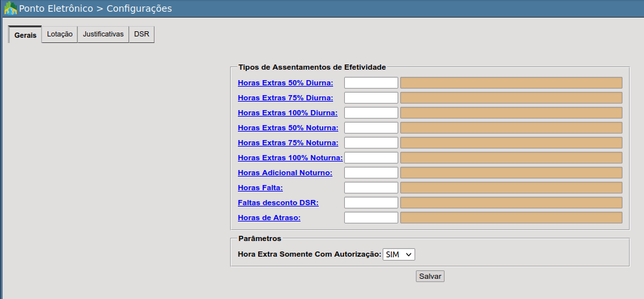Click the Ponto Eletrônico app logo icon
Screen dimensions: 644x299
click(10, 8)
